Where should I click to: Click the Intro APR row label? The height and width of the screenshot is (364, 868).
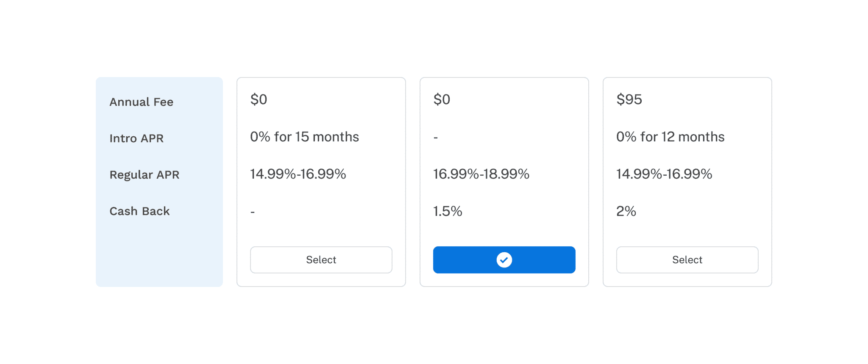(136, 138)
